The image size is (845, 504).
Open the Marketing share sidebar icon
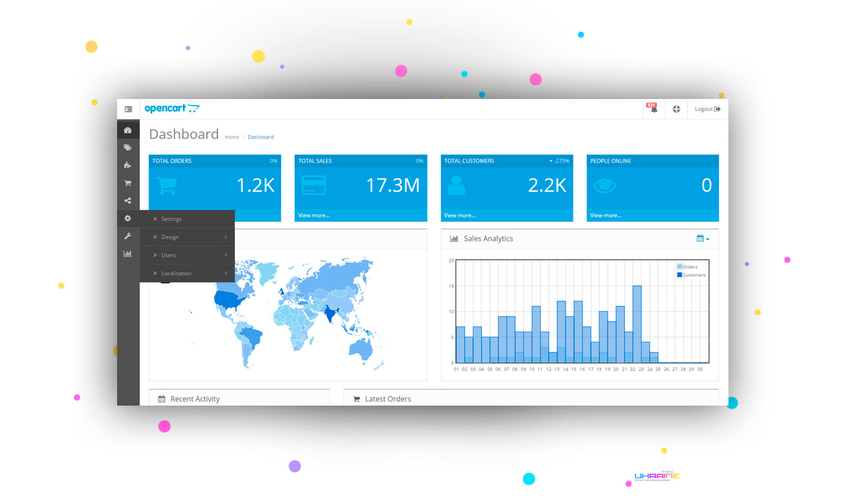[x=127, y=200]
